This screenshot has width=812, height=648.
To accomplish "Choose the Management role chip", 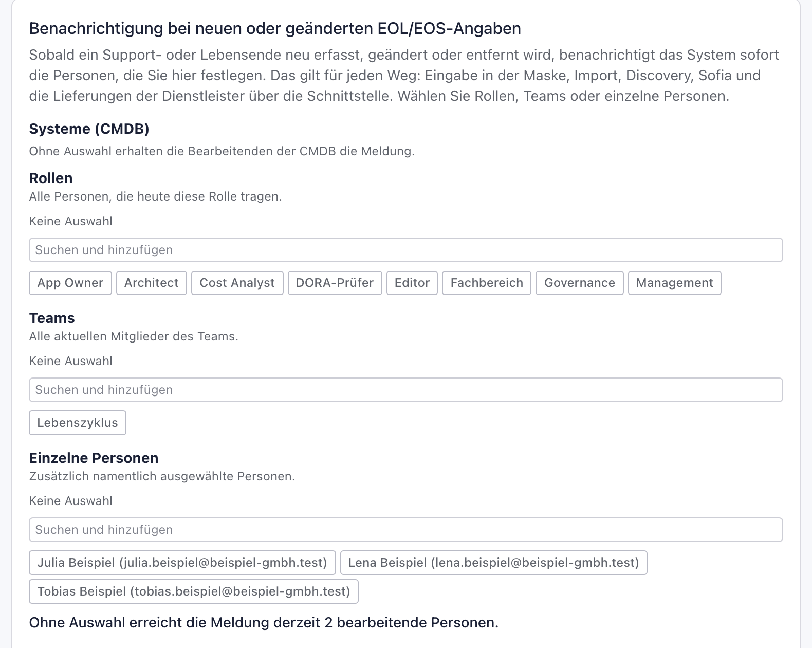I will [x=675, y=283].
